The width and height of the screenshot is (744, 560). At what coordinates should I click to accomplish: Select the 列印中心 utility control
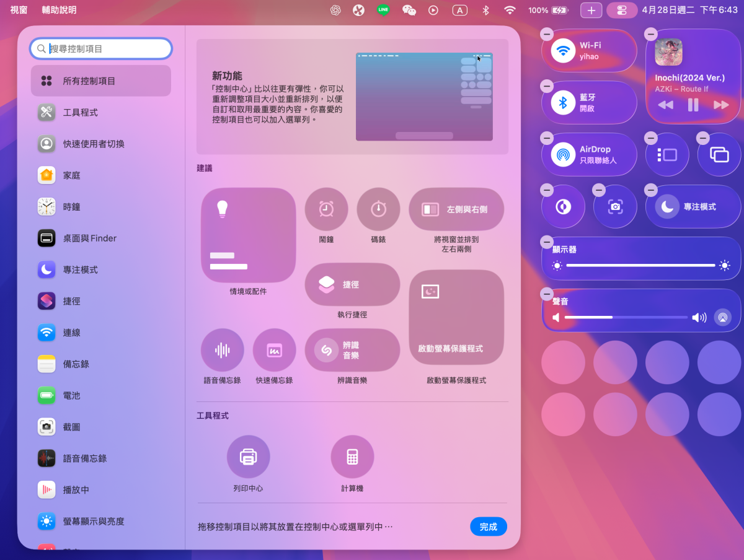248,457
